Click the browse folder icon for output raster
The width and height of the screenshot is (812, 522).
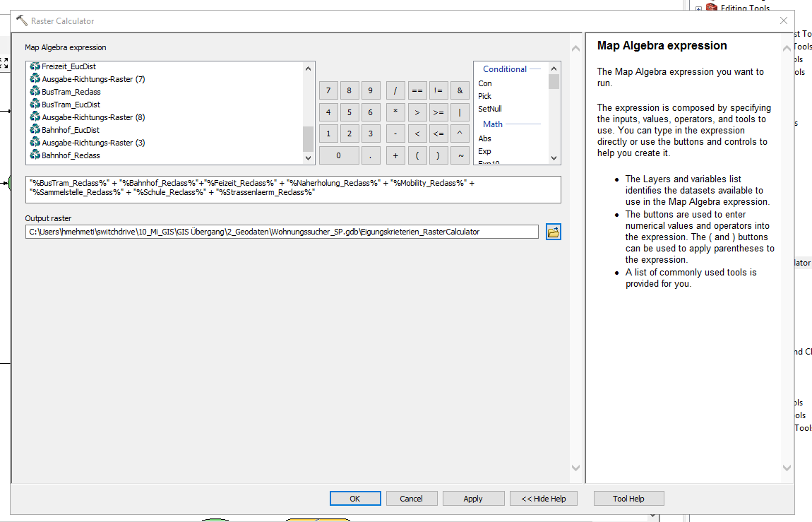[x=553, y=232]
